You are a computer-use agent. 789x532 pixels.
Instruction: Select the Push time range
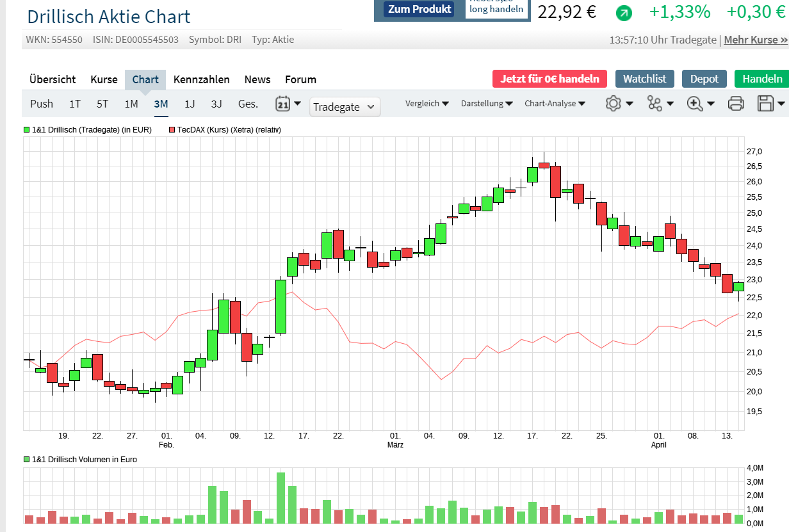click(42, 104)
